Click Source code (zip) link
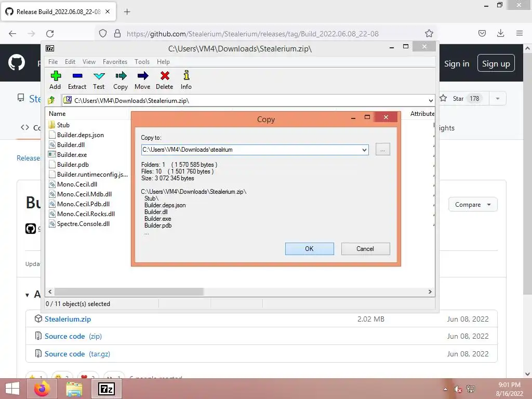The width and height of the screenshot is (532, 399). tap(73, 336)
